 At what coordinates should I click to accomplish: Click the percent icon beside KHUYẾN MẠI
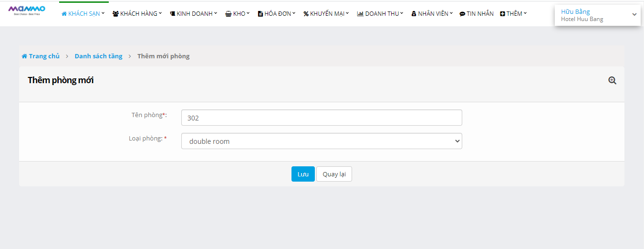click(x=306, y=14)
